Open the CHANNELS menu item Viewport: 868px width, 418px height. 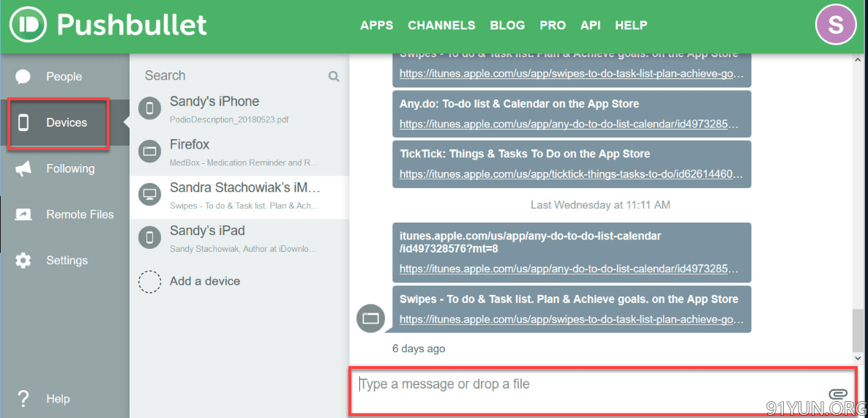(x=441, y=26)
